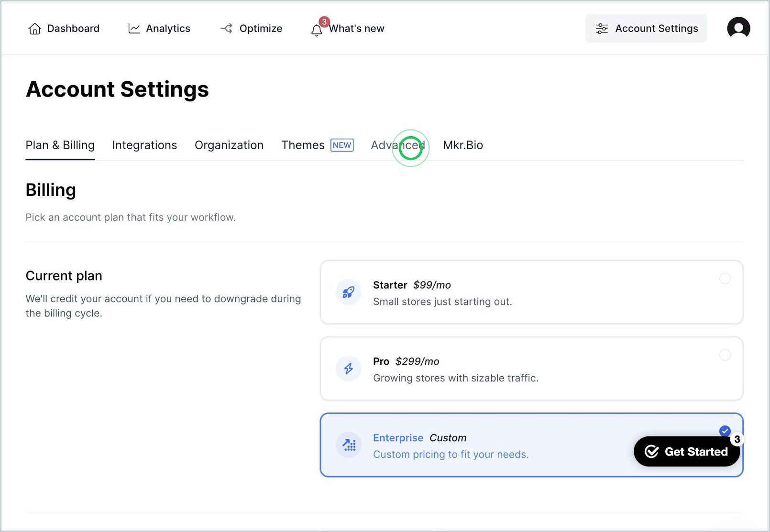This screenshot has height=532, width=770.
Task: Click the NEW badge beside Themes
Action: click(342, 145)
